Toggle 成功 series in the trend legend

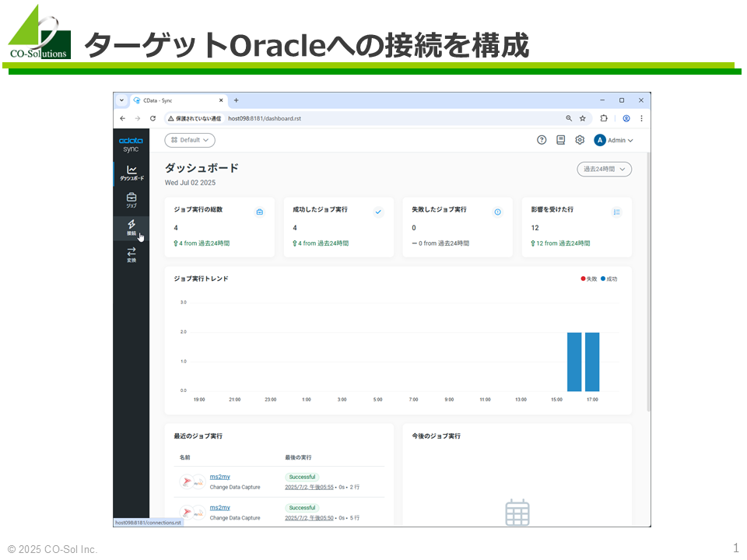coord(608,278)
